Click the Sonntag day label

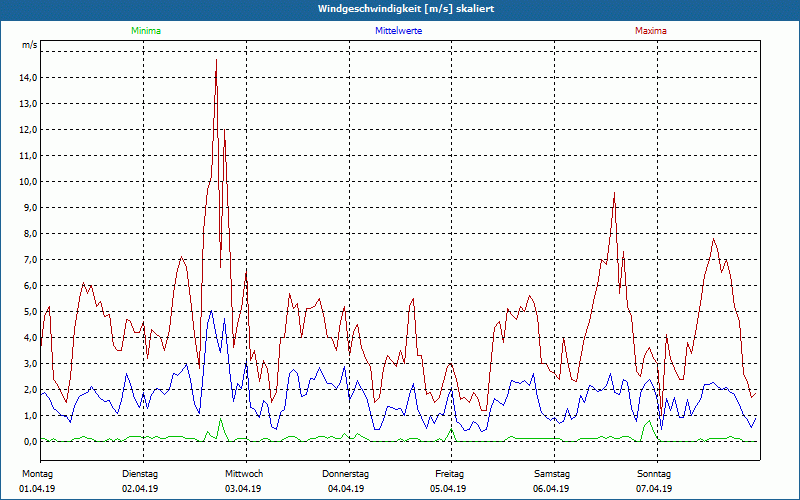pos(655,474)
